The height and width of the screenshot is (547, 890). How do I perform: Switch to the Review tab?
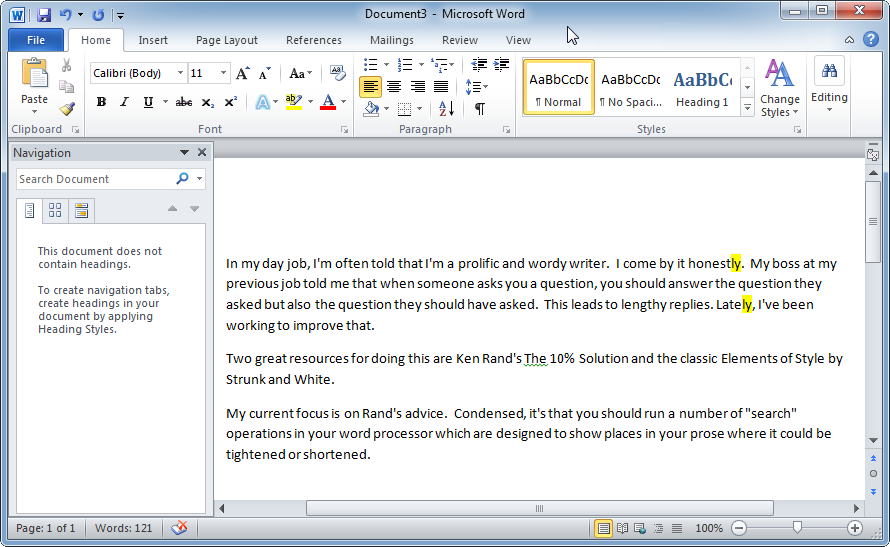point(460,40)
